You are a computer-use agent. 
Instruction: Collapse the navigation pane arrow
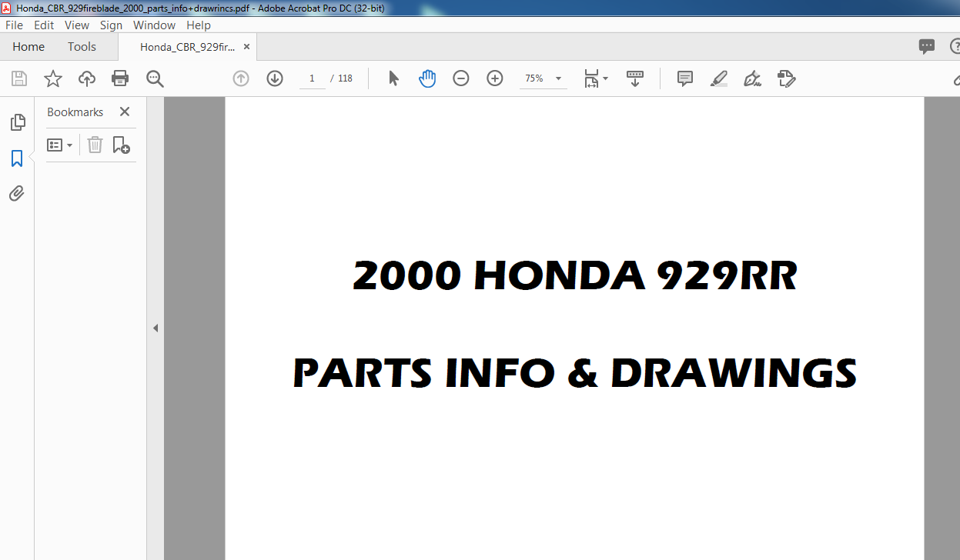[x=156, y=328]
